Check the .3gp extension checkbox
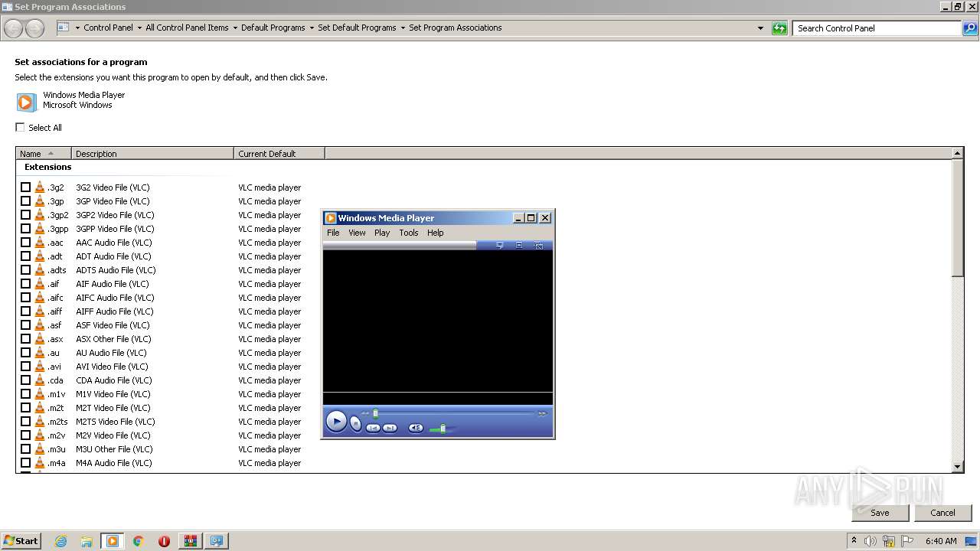Viewport: 980px width, 551px height. pyautogui.click(x=25, y=201)
